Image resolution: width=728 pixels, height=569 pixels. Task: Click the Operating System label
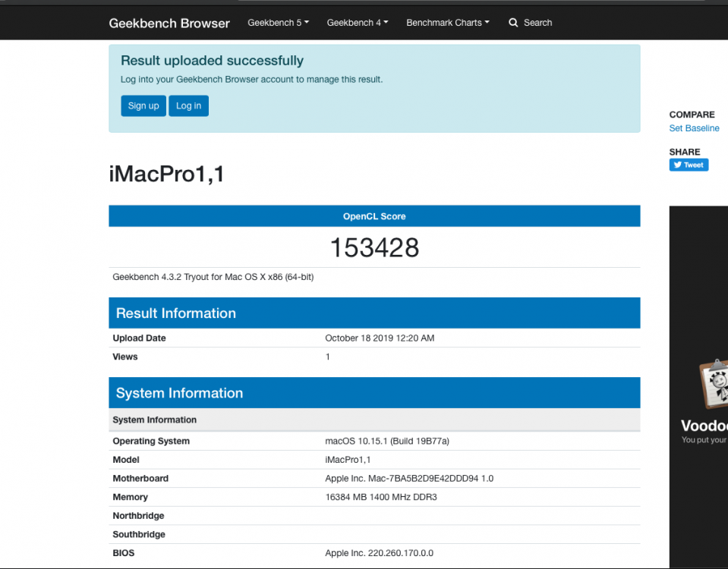point(151,442)
